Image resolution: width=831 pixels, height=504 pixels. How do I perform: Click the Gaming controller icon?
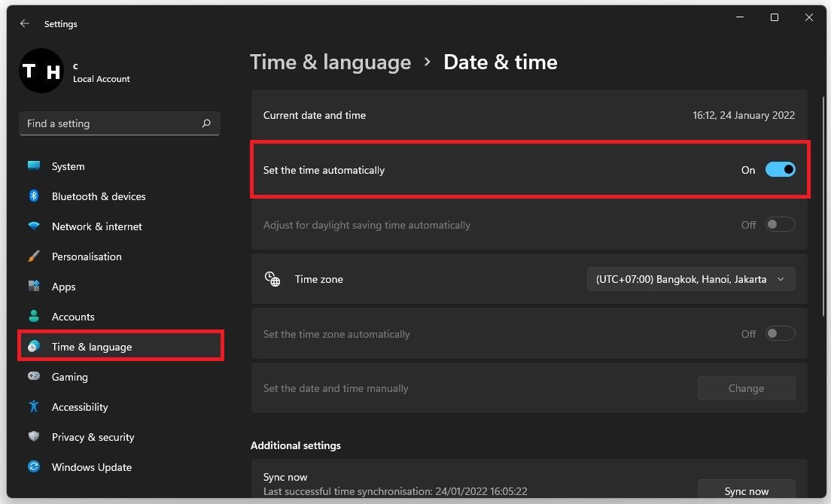34,377
